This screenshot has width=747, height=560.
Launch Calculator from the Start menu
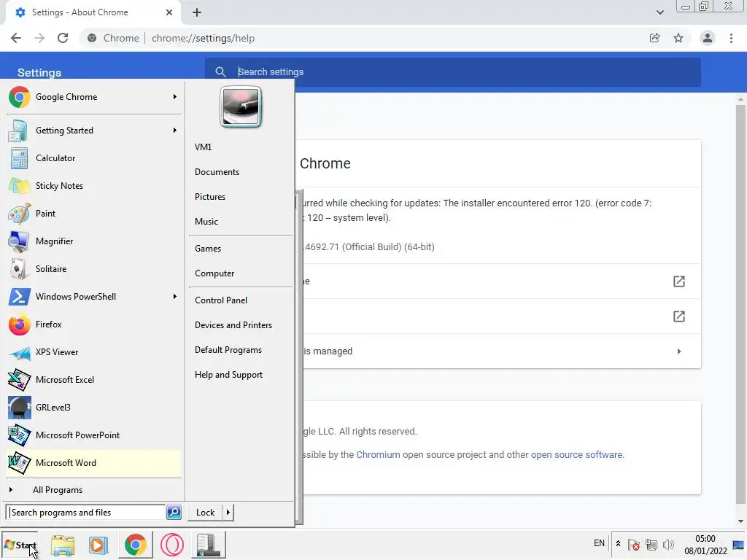[94, 158]
